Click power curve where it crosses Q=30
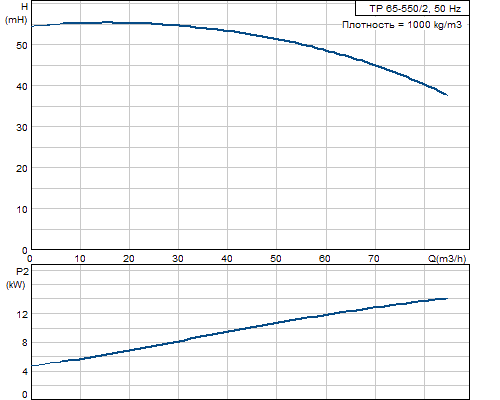 (x=178, y=341)
